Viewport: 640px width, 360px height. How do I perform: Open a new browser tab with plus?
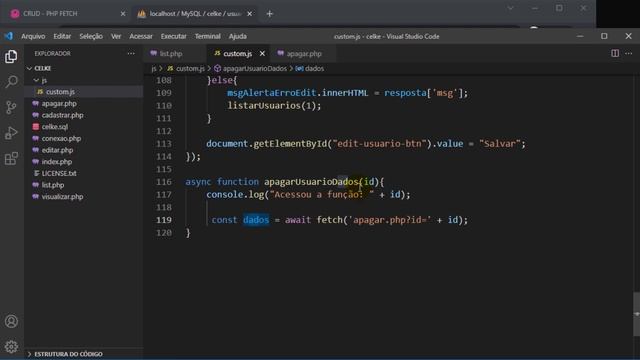tap(269, 14)
